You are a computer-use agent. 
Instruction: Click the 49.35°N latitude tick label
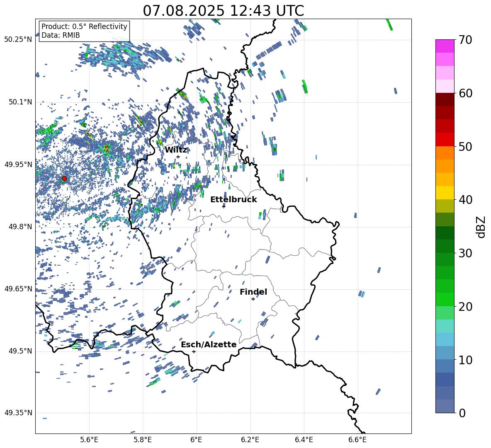tap(18, 413)
